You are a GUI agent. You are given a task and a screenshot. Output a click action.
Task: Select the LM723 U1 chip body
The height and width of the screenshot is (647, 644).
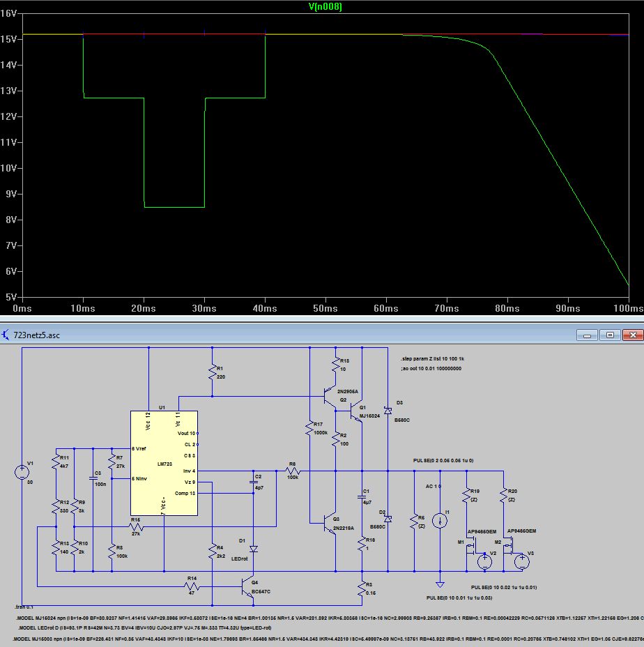(164, 463)
